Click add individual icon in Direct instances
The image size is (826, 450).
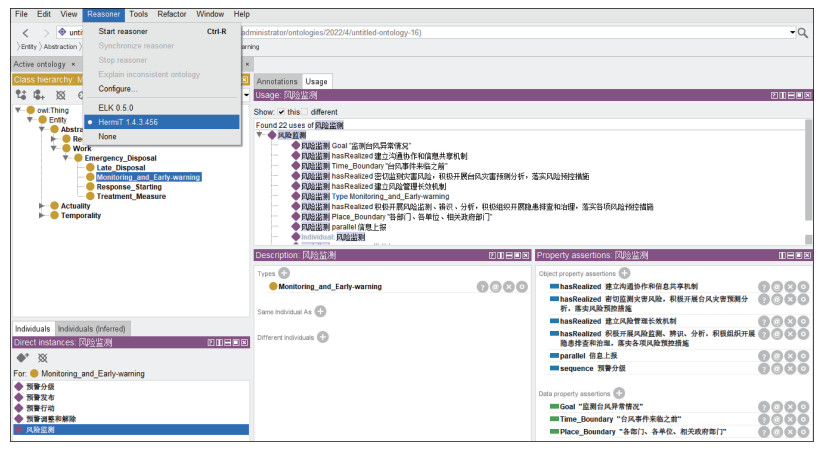click(x=21, y=357)
